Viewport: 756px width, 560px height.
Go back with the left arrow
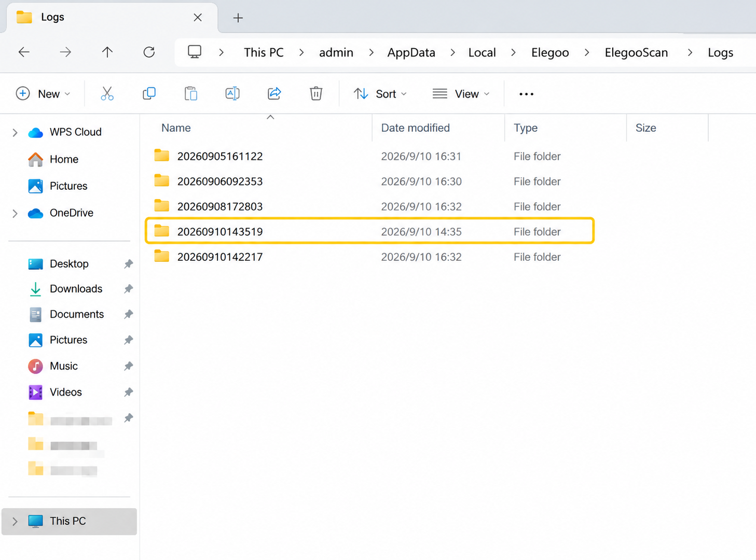[x=24, y=52]
